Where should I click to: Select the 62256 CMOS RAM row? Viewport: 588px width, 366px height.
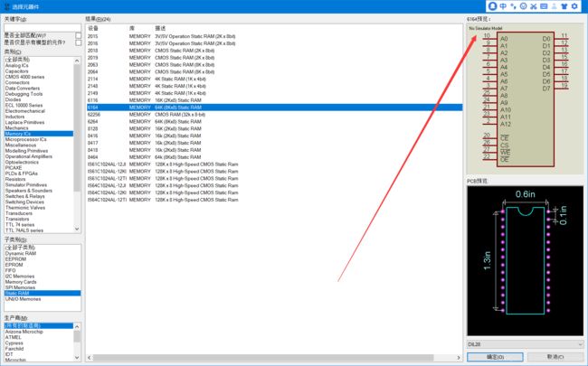[274, 115]
